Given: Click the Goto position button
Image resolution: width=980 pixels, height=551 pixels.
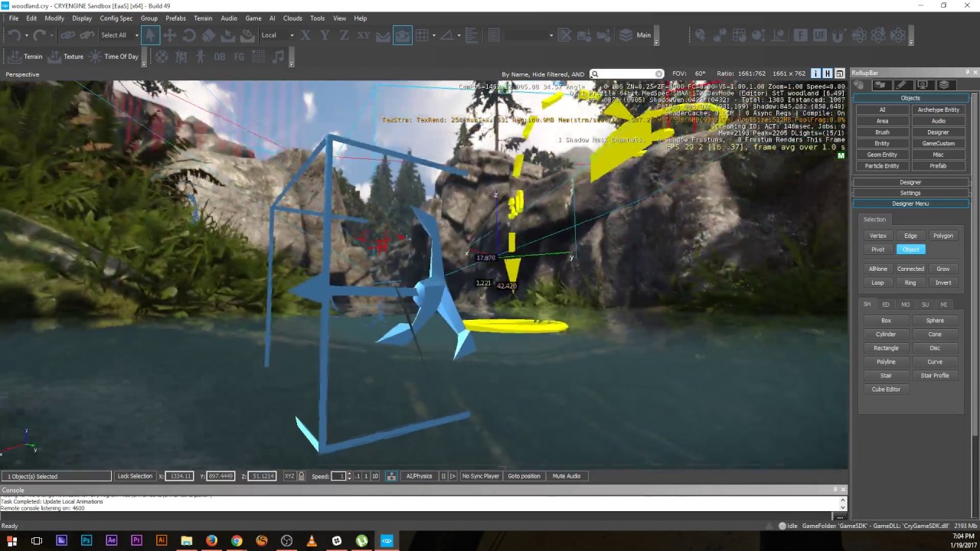Looking at the screenshot, I should tap(524, 476).
